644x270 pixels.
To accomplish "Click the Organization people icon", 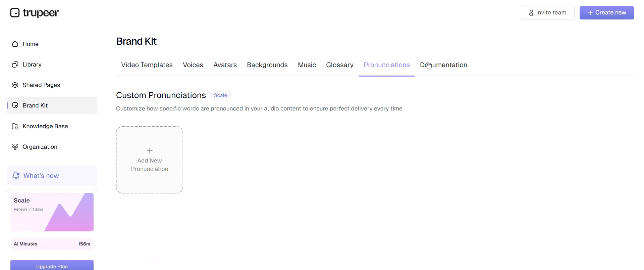I will [x=15, y=147].
